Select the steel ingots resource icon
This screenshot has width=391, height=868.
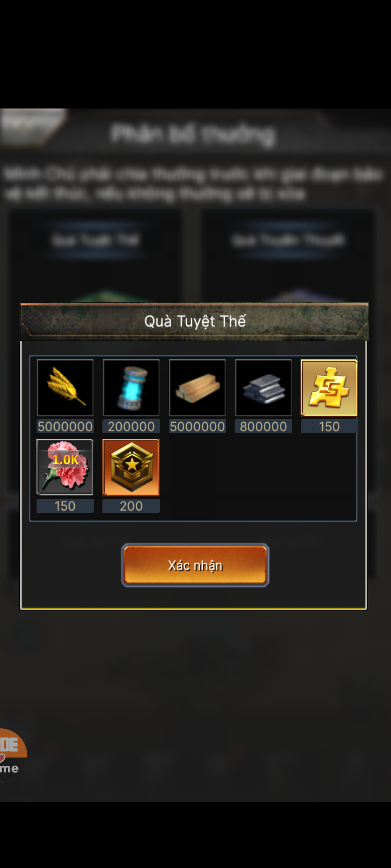(x=263, y=388)
